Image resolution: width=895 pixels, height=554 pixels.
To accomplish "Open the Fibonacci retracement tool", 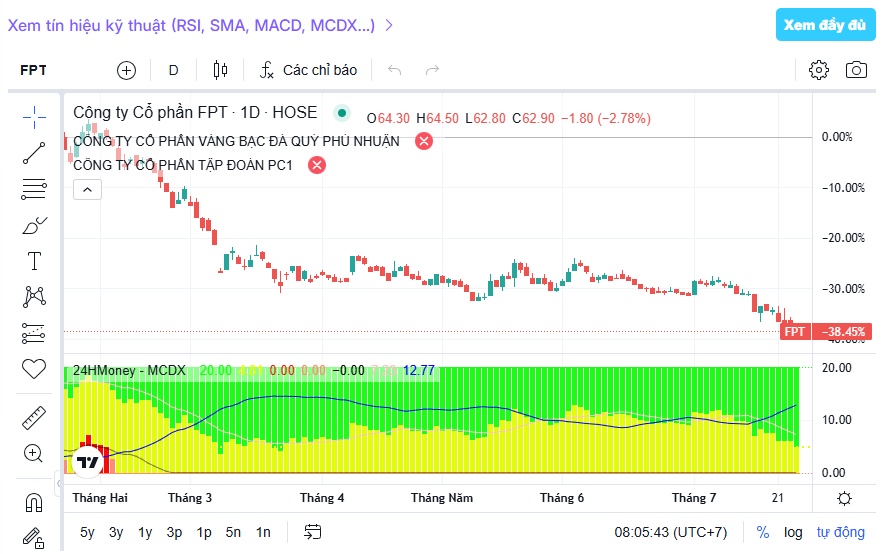I will pos(34,189).
